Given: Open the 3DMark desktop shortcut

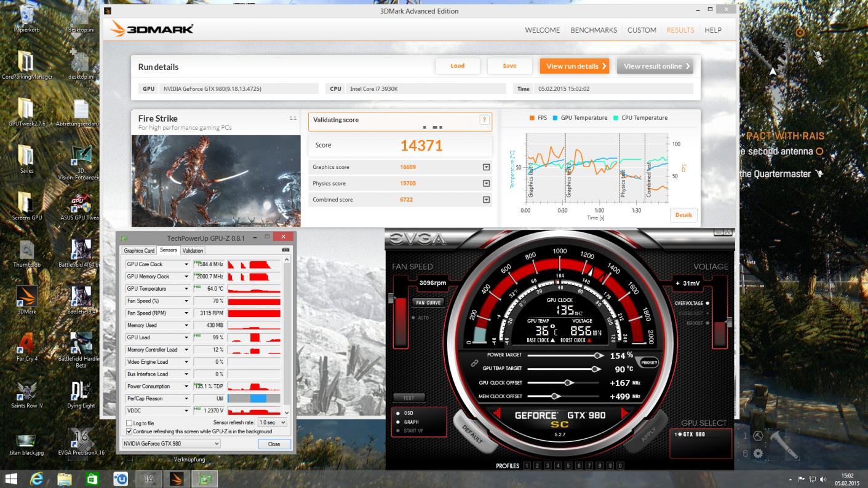Looking at the screenshot, I should tap(26, 301).
